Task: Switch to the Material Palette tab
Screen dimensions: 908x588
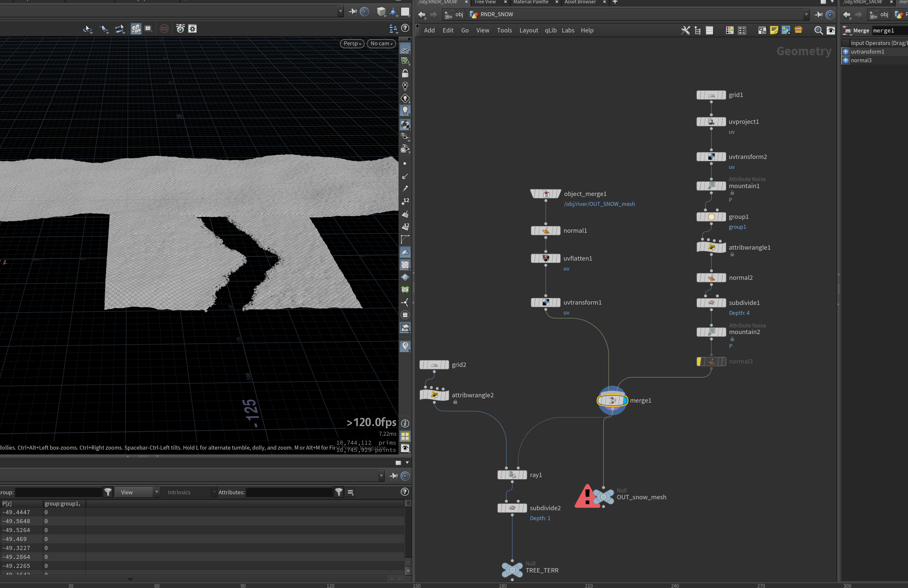Action: 531,2
